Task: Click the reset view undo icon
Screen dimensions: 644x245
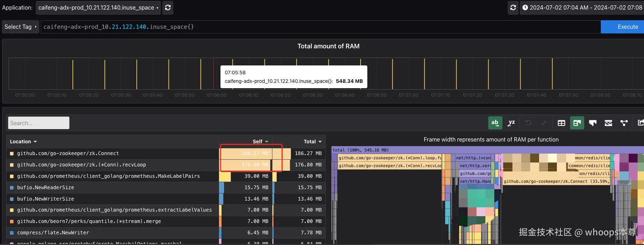Action: coord(528,123)
